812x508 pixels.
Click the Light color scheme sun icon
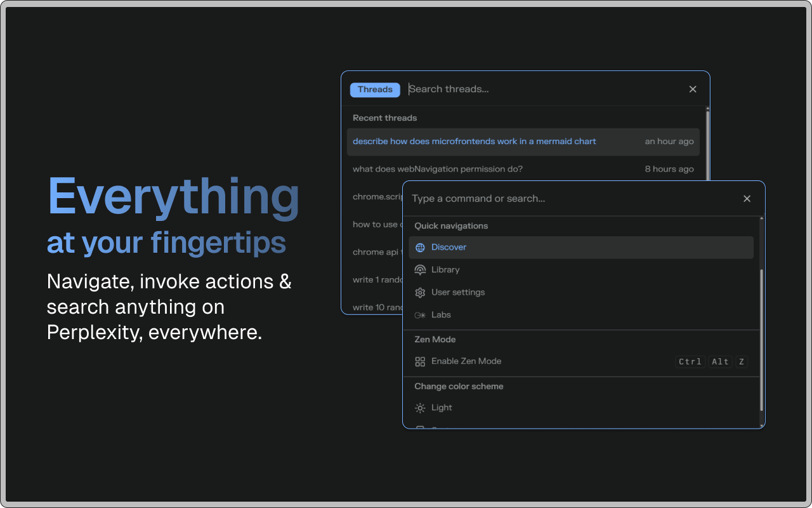click(420, 408)
